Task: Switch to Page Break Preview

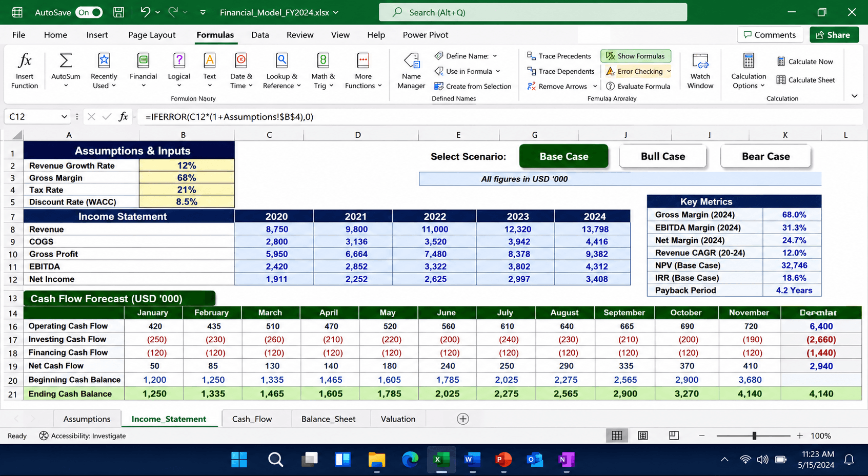Action: click(x=674, y=436)
